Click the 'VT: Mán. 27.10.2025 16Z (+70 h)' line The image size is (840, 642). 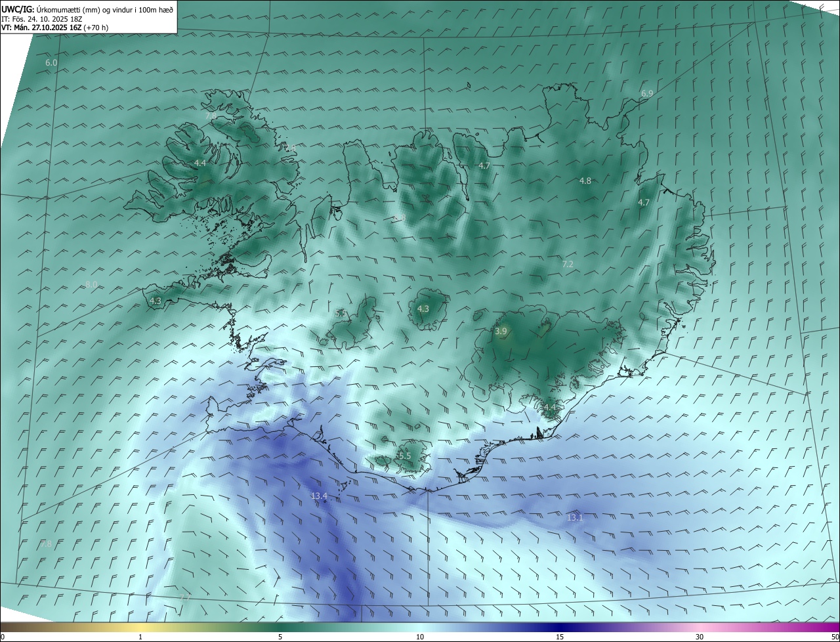click(x=55, y=28)
